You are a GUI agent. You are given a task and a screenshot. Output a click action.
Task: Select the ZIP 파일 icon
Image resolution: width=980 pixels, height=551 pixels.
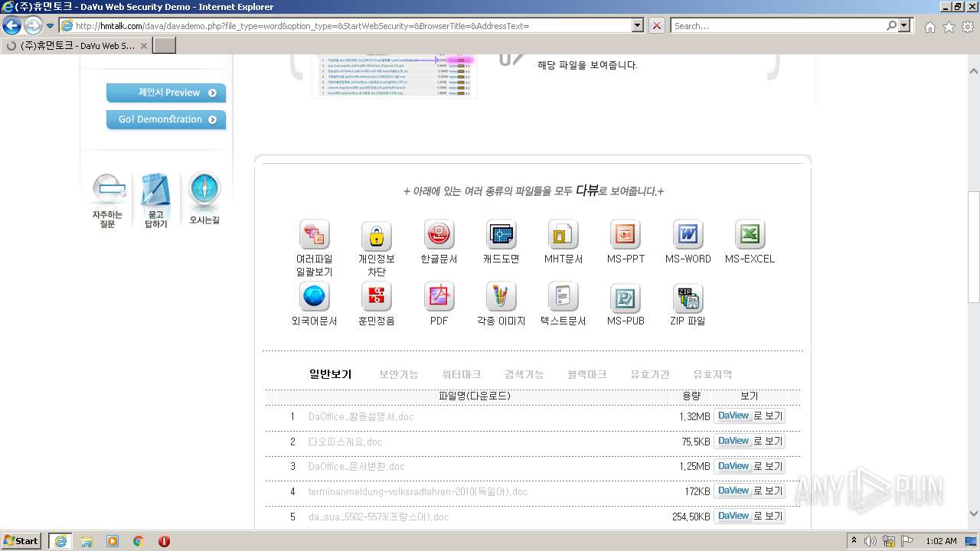688,297
